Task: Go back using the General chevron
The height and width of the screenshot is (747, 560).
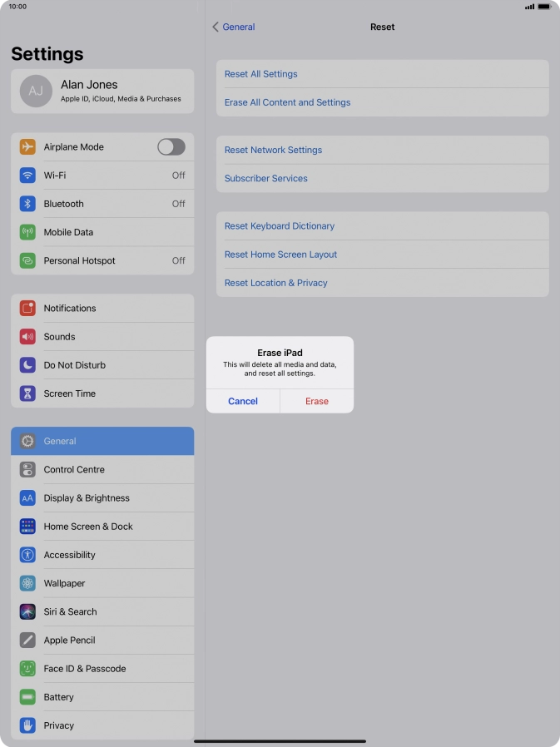Action: click(234, 27)
